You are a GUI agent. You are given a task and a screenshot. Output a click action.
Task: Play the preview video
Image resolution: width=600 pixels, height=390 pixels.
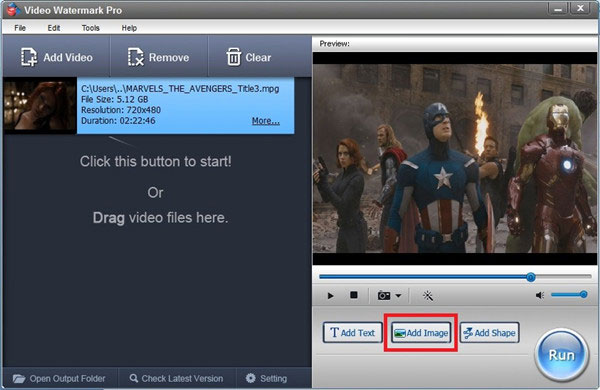(330, 295)
